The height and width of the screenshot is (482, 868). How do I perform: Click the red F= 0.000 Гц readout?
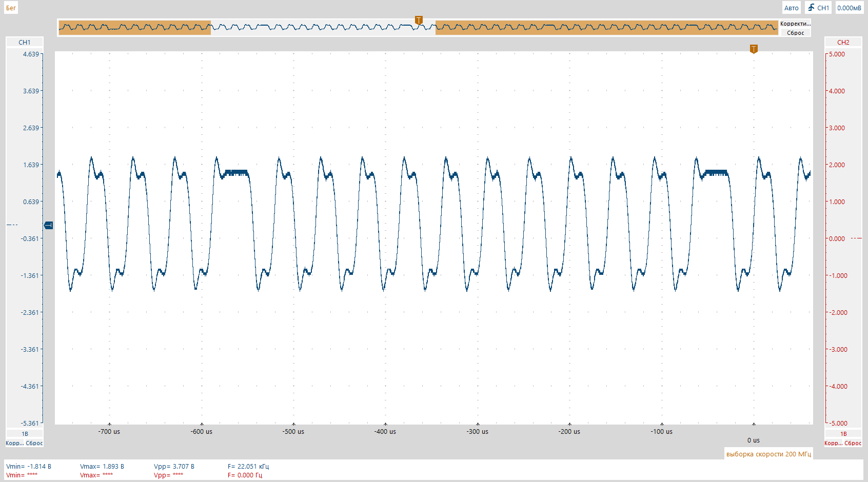click(x=245, y=475)
